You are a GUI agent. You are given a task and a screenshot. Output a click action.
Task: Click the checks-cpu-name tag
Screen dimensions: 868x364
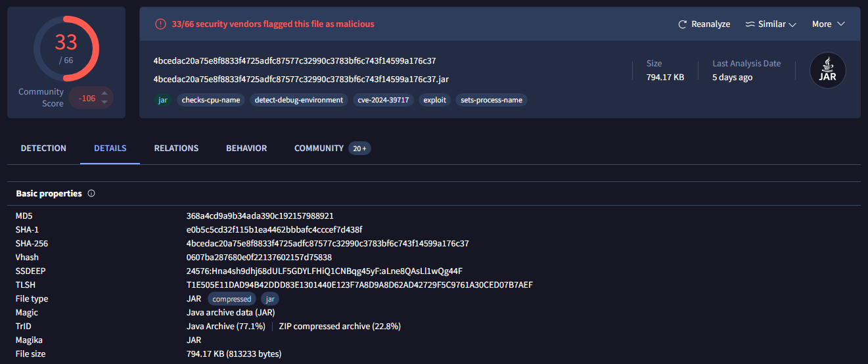211,101
